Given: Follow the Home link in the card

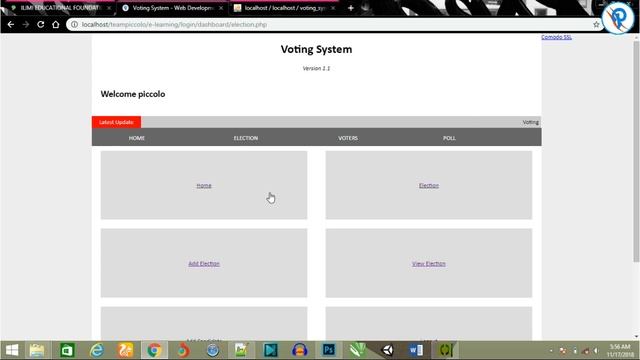Looking at the screenshot, I should click(x=204, y=185).
